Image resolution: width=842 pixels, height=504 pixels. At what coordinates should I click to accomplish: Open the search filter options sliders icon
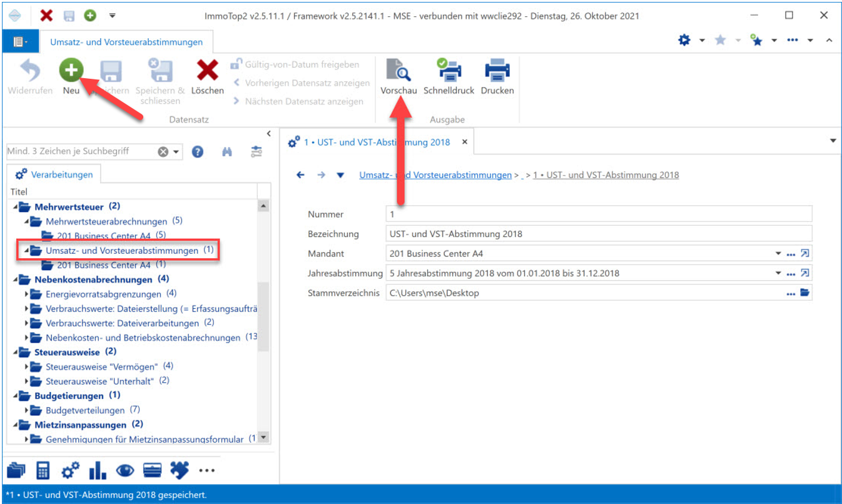[256, 151]
